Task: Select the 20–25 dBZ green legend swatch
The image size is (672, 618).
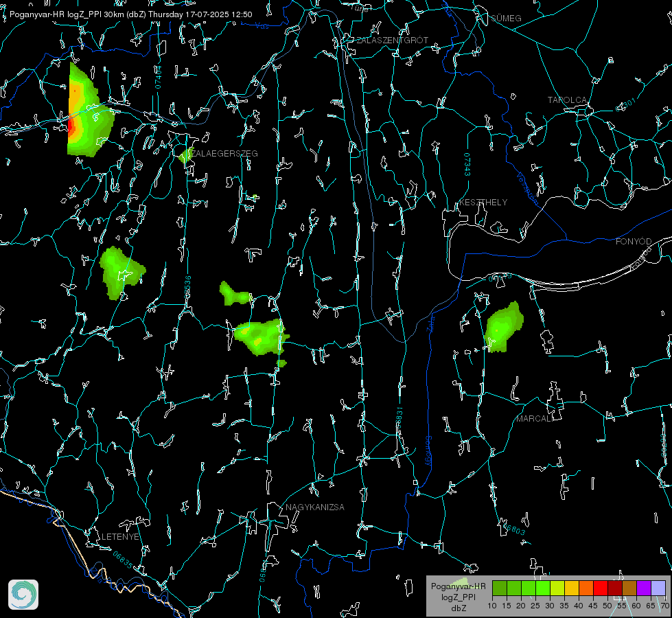Action: 529,588
